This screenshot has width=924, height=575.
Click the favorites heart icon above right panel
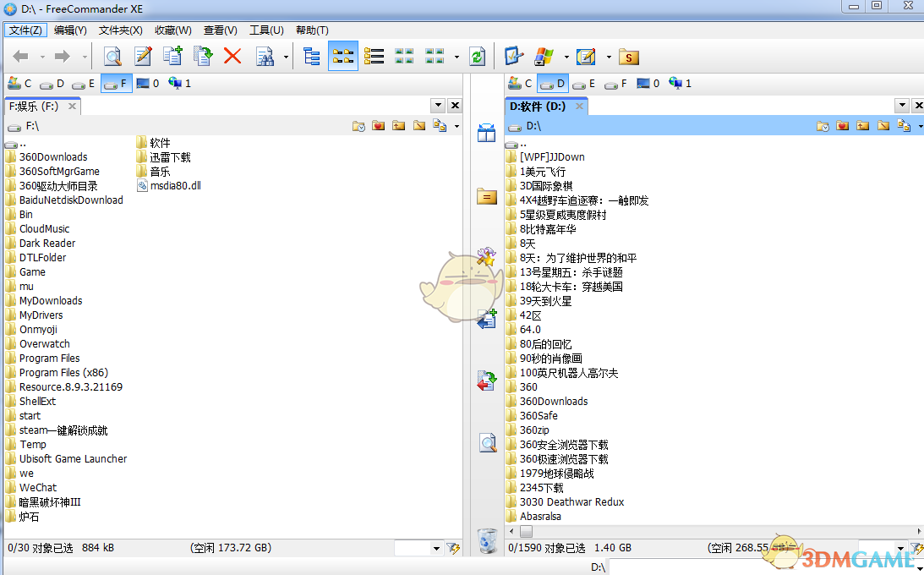pos(842,125)
